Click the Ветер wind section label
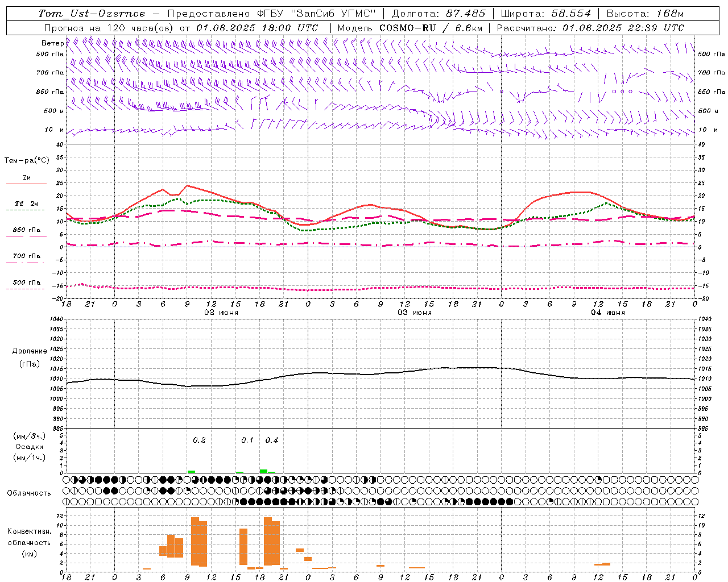 tap(52, 43)
